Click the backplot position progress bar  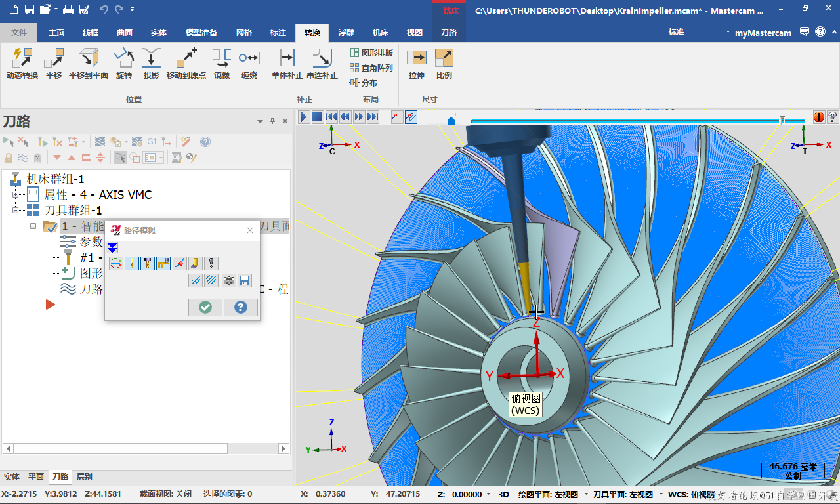638,121
